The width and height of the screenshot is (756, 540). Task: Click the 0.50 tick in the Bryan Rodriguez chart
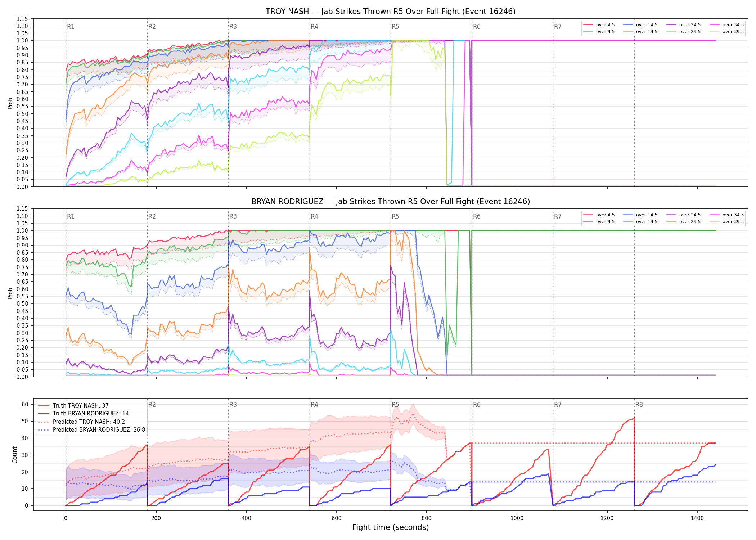22,304
